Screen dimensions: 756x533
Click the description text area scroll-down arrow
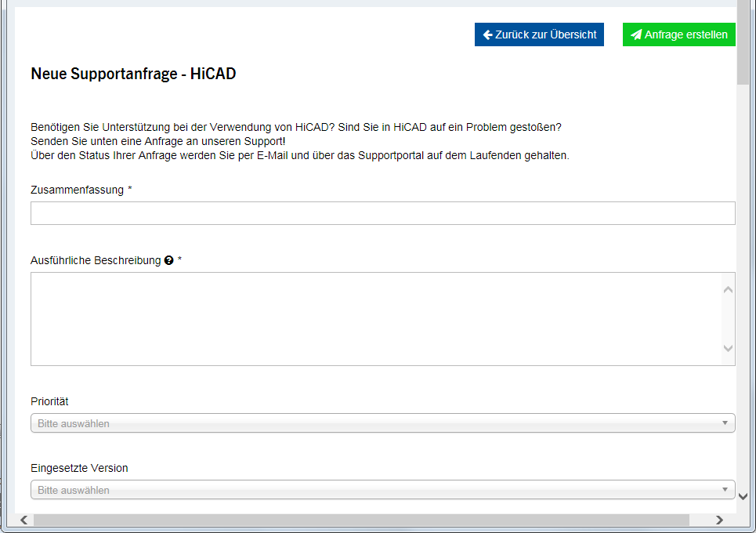coord(728,348)
